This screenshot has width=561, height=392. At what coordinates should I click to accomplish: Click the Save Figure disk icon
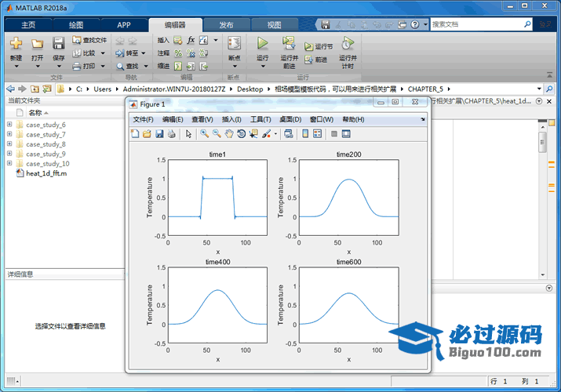159,133
